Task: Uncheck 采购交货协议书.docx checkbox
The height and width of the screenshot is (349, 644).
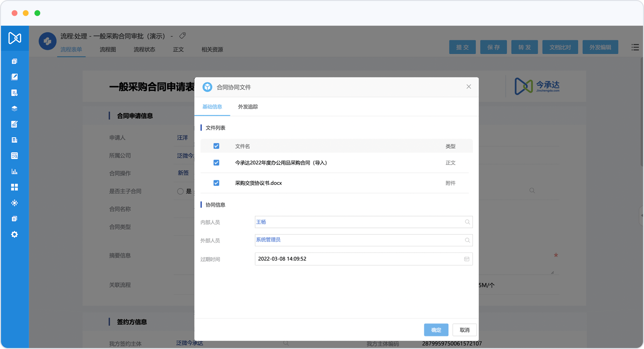Action: click(x=216, y=183)
